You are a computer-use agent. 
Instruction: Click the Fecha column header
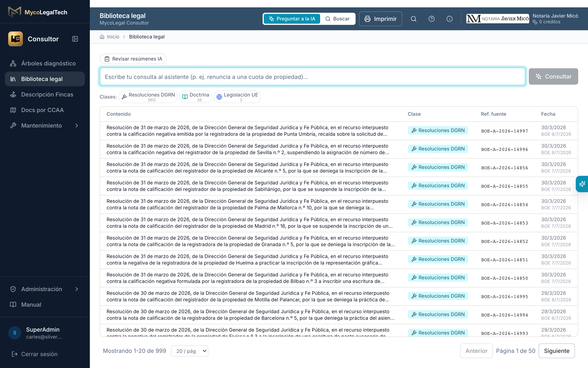(548, 114)
